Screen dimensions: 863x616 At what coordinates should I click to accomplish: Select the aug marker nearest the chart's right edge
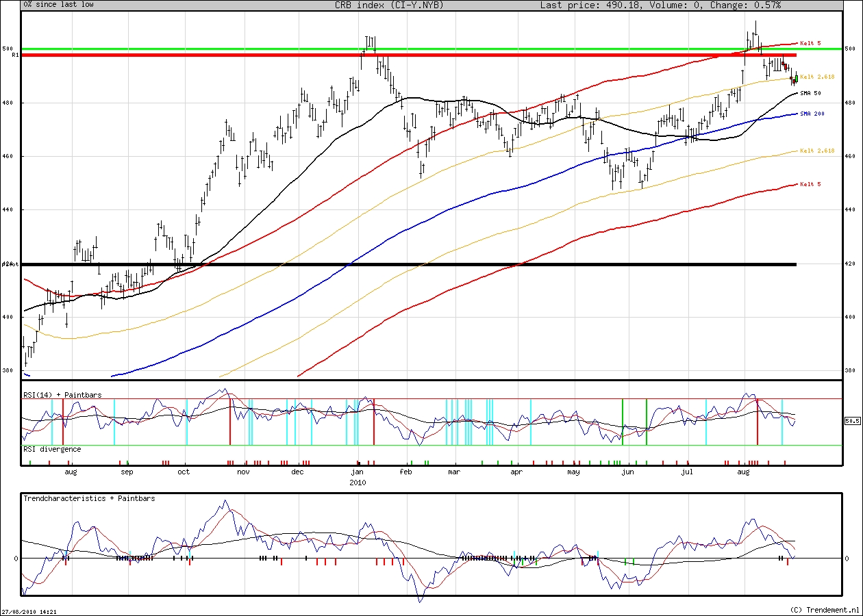pyautogui.click(x=742, y=472)
